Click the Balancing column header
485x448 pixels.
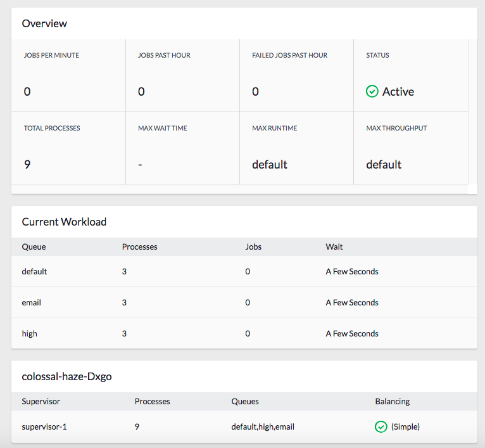point(393,402)
